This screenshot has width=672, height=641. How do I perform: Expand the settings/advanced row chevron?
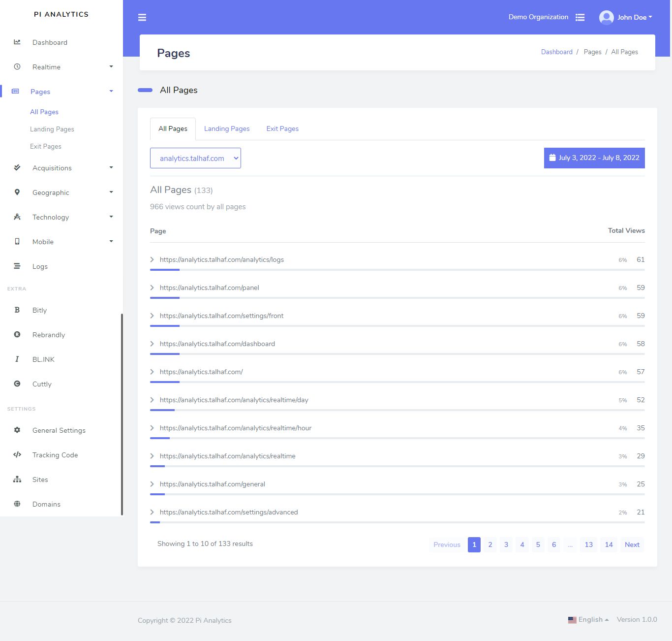pos(152,512)
